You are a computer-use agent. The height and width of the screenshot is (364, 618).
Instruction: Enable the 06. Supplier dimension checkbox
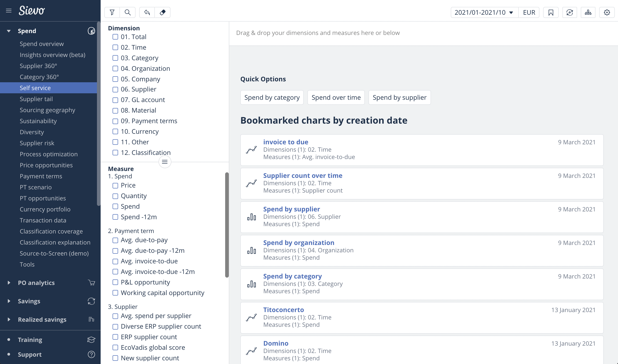coord(115,89)
